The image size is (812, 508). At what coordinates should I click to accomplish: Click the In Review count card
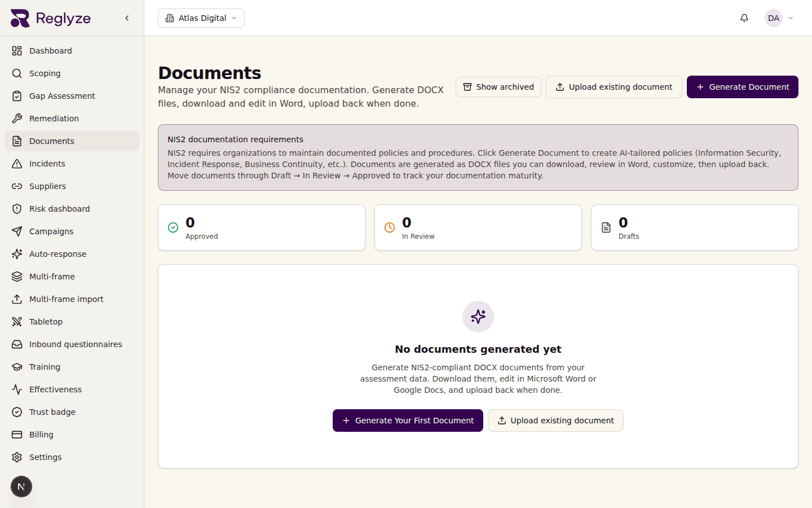point(478,227)
